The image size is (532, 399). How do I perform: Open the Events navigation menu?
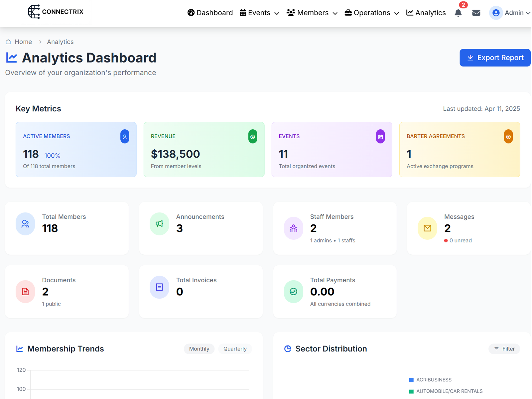tap(259, 13)
